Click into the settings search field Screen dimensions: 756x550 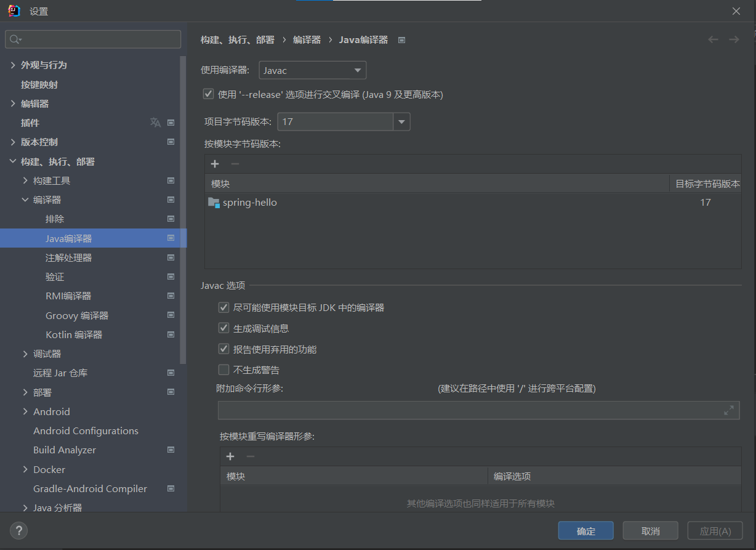click(93, 39)
